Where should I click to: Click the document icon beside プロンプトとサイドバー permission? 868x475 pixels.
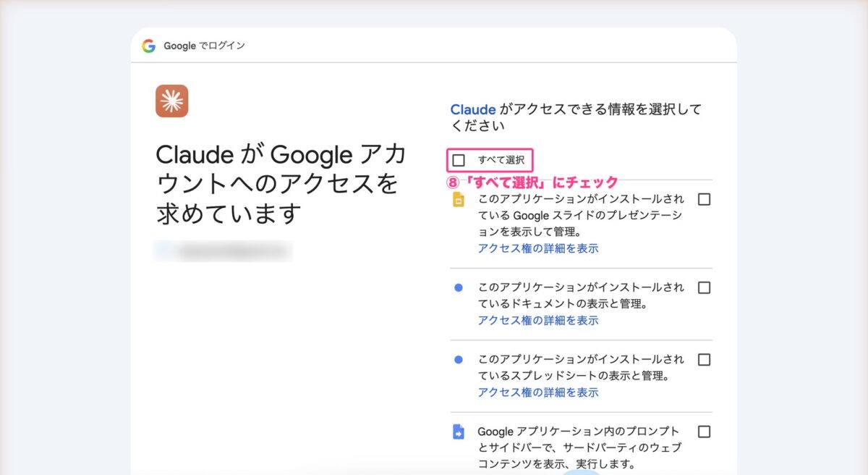pyautogui.click(x=458, y=432)
